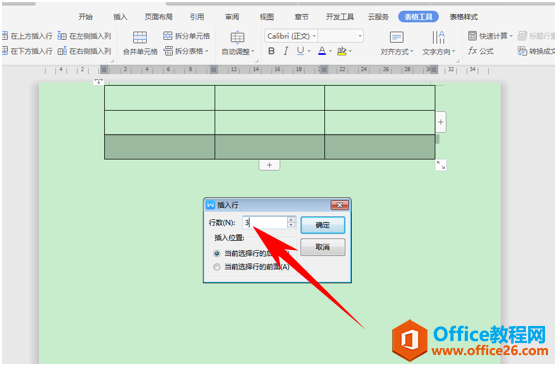Open the 页面布局 tab
This screenshot has height=368, width=555.
[159, 17]
